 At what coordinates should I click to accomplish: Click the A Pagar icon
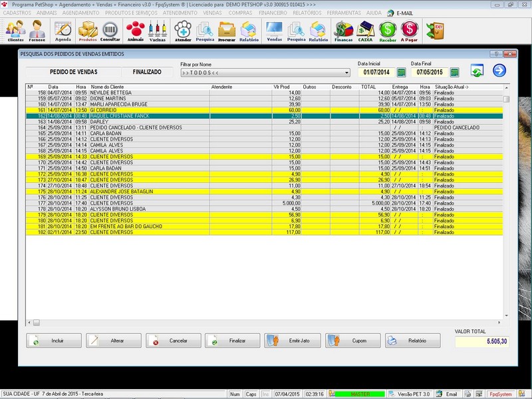pos(410,30)
